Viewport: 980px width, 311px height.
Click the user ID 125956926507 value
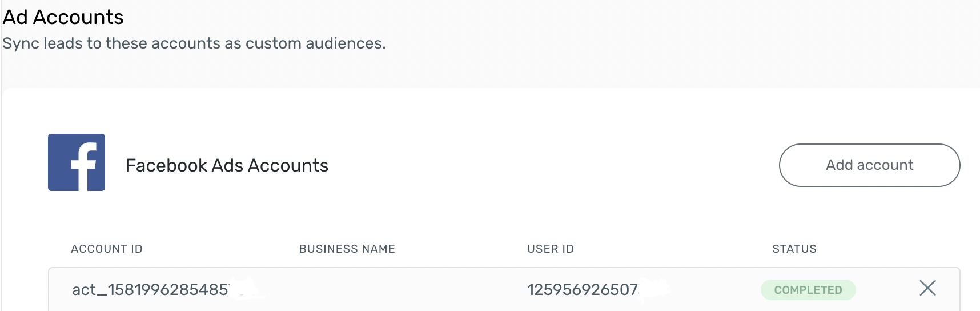[583, 290]
